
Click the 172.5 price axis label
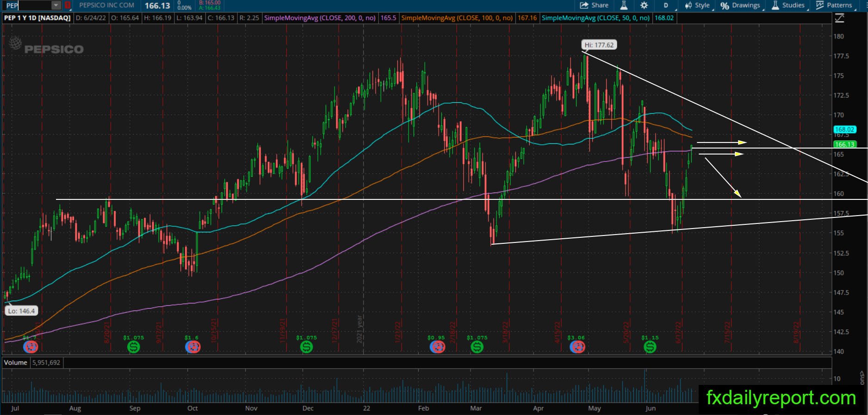(x=841, y=95)
